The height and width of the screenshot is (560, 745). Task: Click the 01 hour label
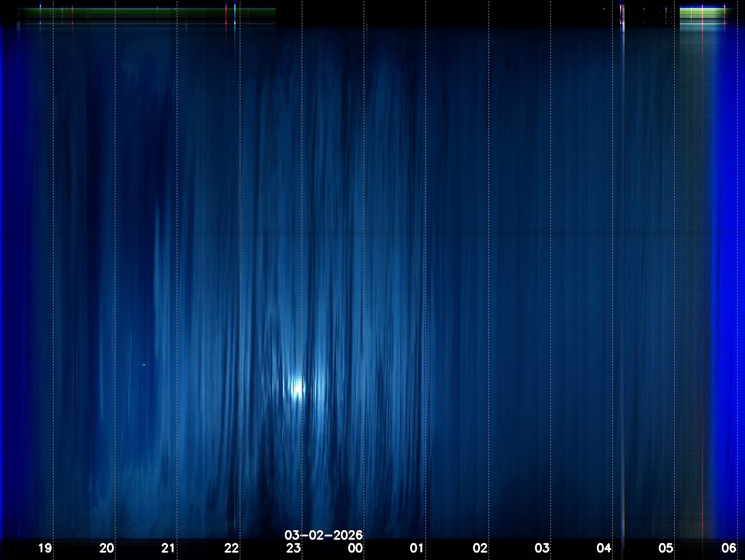point(417,548)
